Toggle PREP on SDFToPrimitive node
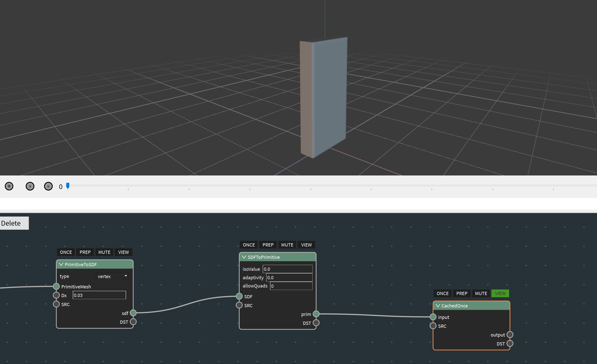 point(268,245)
